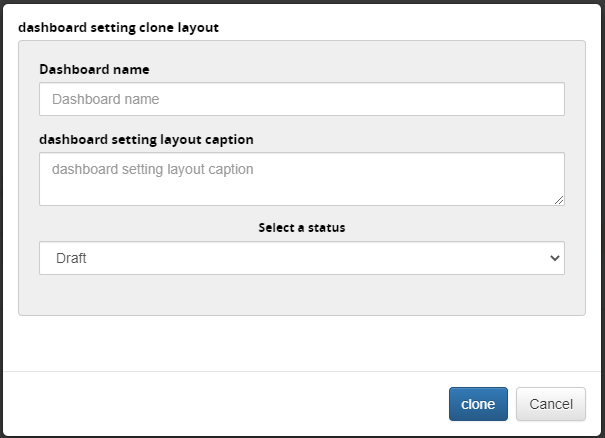Select the "Draft" text in status combo box
605x438 pixels.
(x=71, y=258)
